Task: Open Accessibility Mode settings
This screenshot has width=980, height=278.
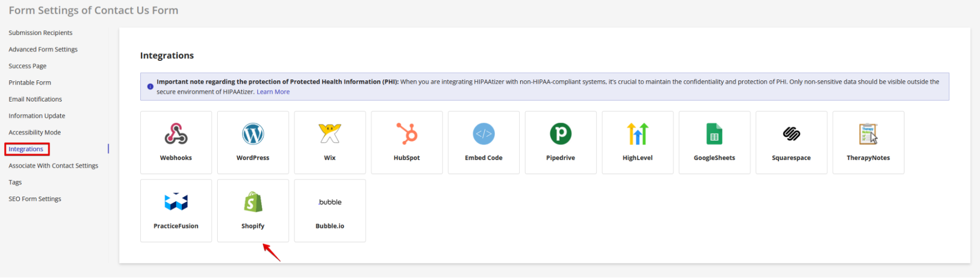Action: pos(35,133)
